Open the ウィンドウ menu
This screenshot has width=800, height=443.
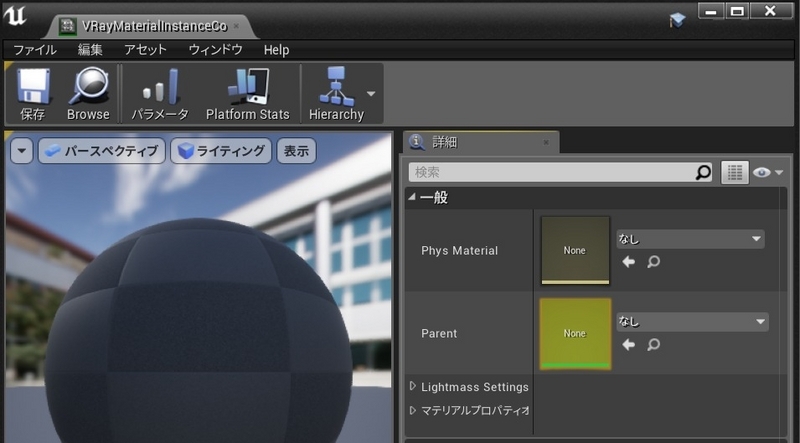(x=215, y=50)
